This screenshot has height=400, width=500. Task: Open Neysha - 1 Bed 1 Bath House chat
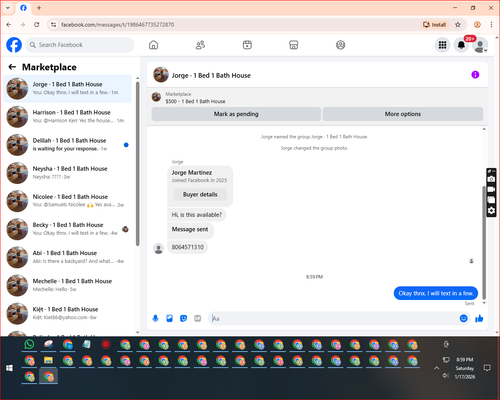point(67,173)
